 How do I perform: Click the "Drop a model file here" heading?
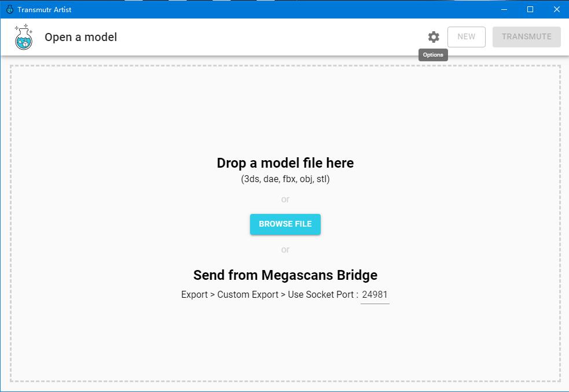tap(285, 163)
